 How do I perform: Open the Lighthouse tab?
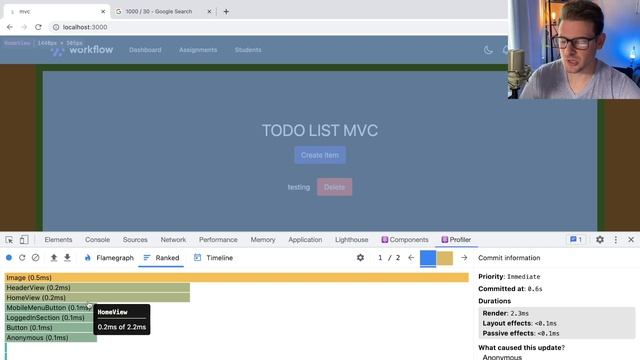pos(351,240)
